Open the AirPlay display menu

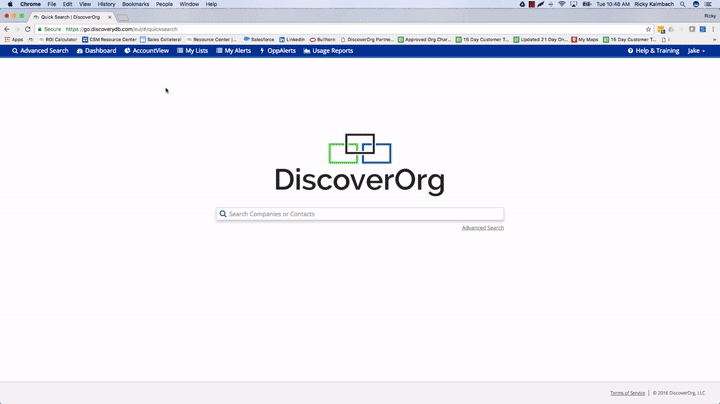[574, 4]
